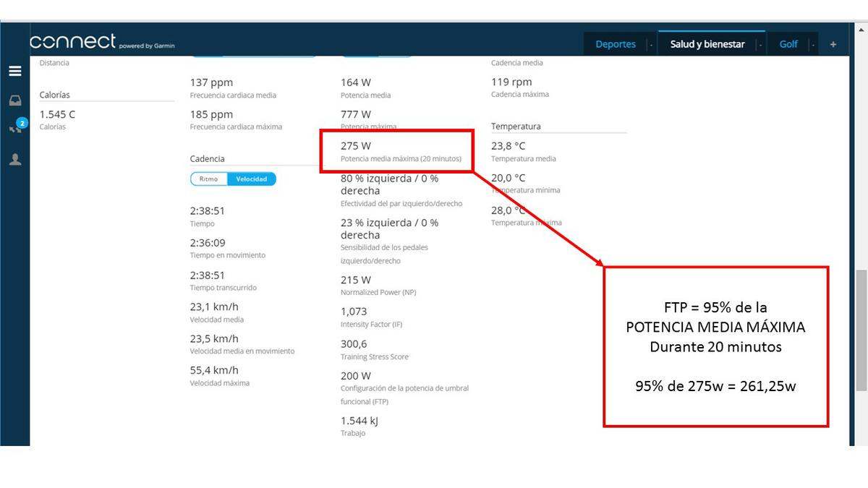The height and width of the screenshot is (488, 868).
Task: Click the sync arrows icon with badge
Action: 15,128
